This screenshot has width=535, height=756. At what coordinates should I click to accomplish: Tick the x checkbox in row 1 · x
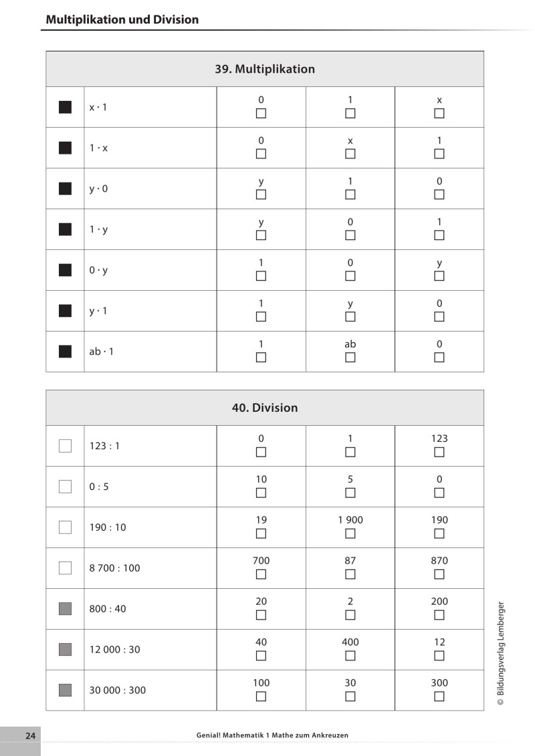pos(350,154)
